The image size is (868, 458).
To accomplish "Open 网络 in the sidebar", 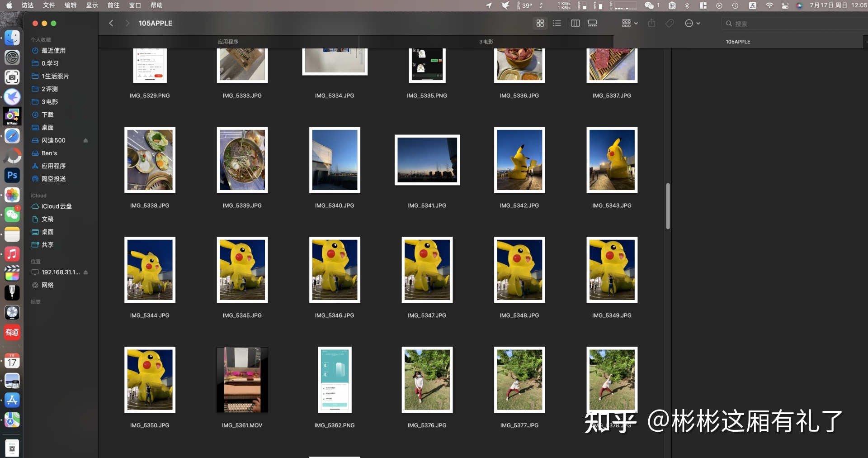I will 47,285.
